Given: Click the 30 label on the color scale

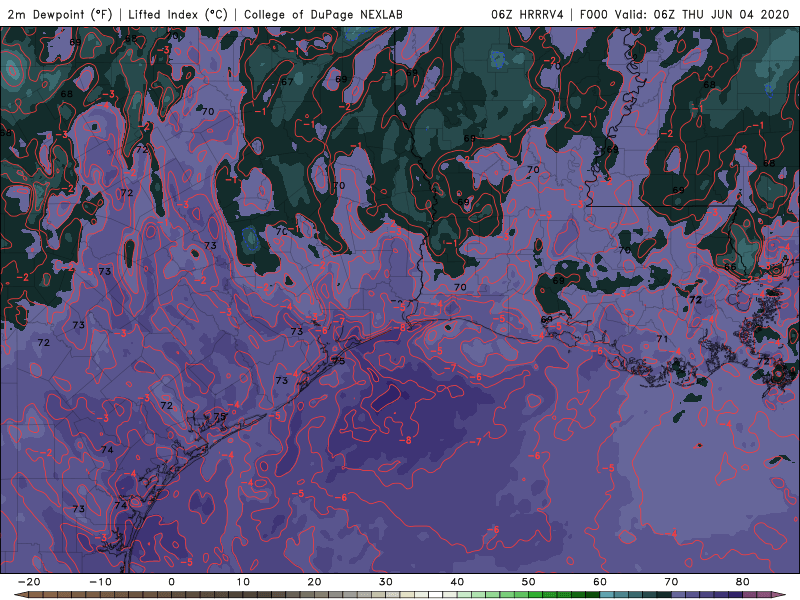Looking at the screenshot, I should 386,582.
